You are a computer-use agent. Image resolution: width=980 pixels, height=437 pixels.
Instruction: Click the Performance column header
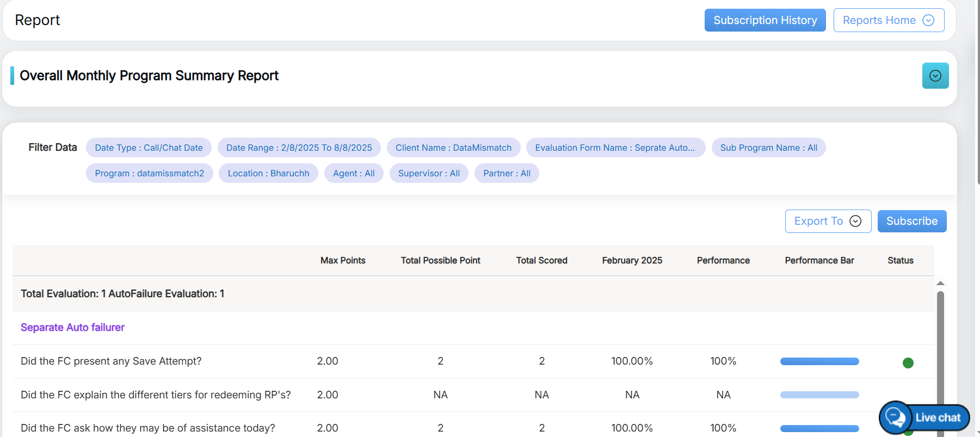coord(723,260)
